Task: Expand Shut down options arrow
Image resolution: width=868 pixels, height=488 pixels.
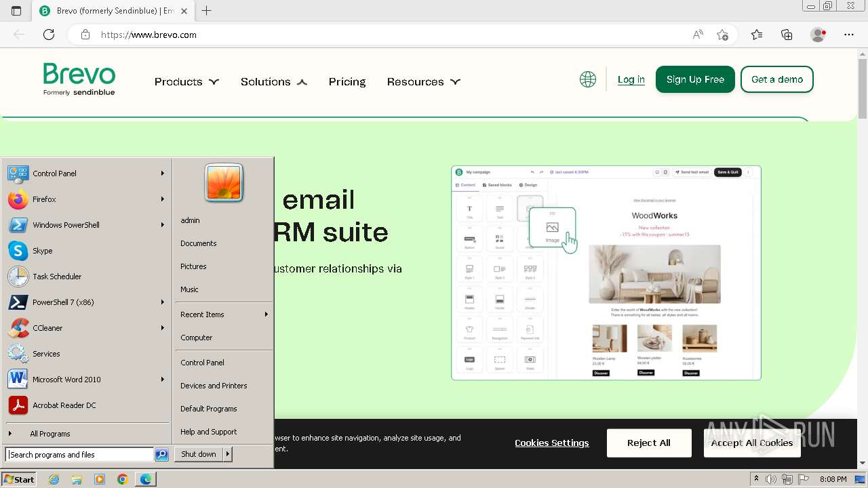Action: click(x=227, y=454)
